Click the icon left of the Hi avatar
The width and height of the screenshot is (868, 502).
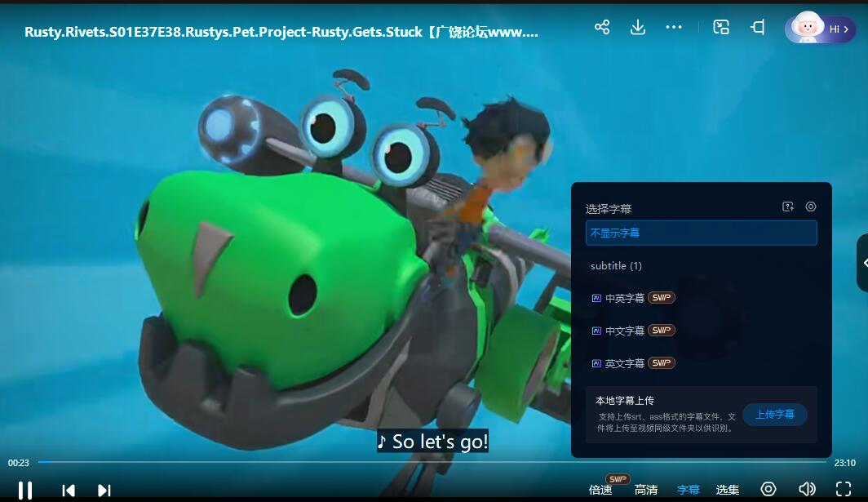pyautogui.click(x=758, y=27)
